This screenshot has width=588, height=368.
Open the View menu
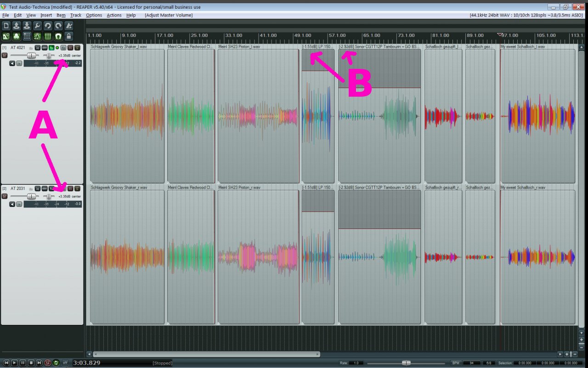[31, 15]
